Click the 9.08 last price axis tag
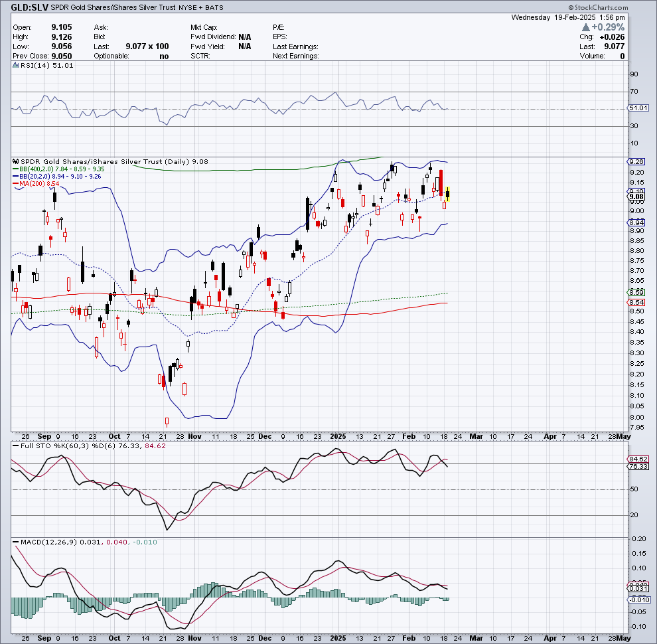The height and width of the screenshot is (644, 657). coord(636,197)
